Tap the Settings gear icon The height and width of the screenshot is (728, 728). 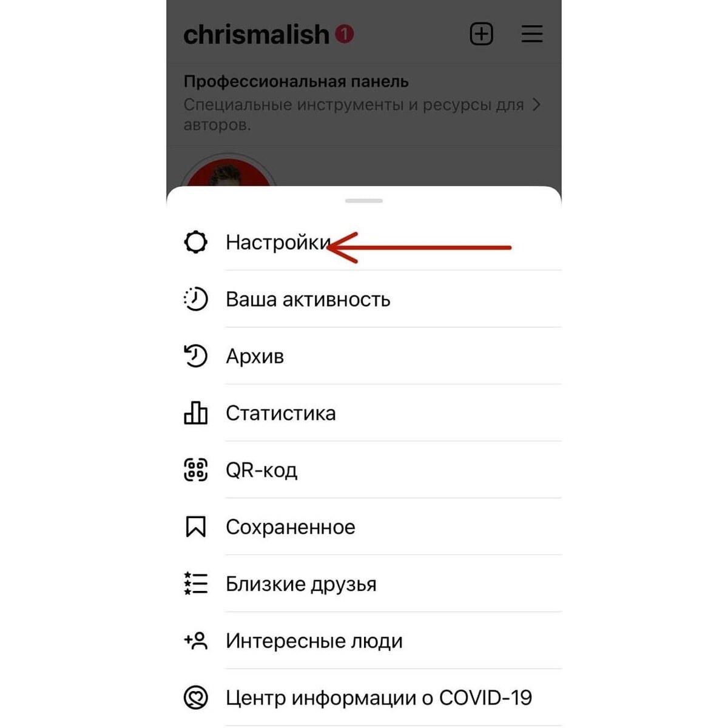[195, 242]
